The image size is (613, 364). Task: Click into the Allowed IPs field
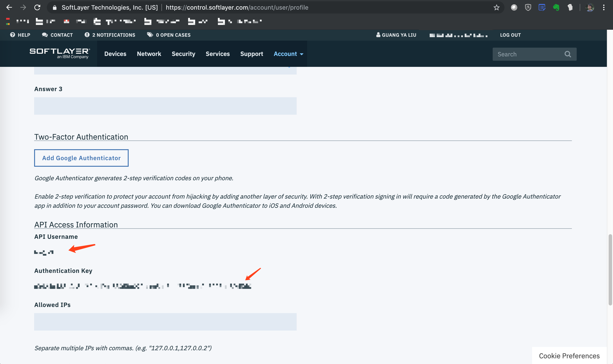coord(165,322)
